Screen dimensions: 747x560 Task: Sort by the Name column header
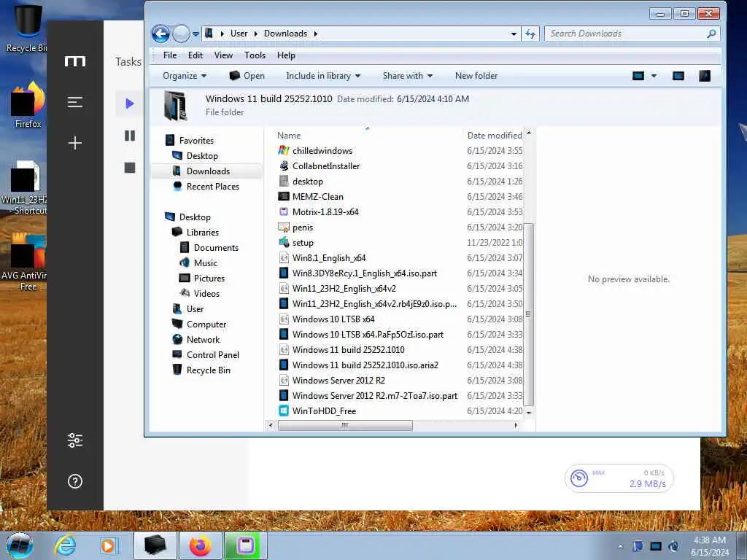tap(289, 136)
